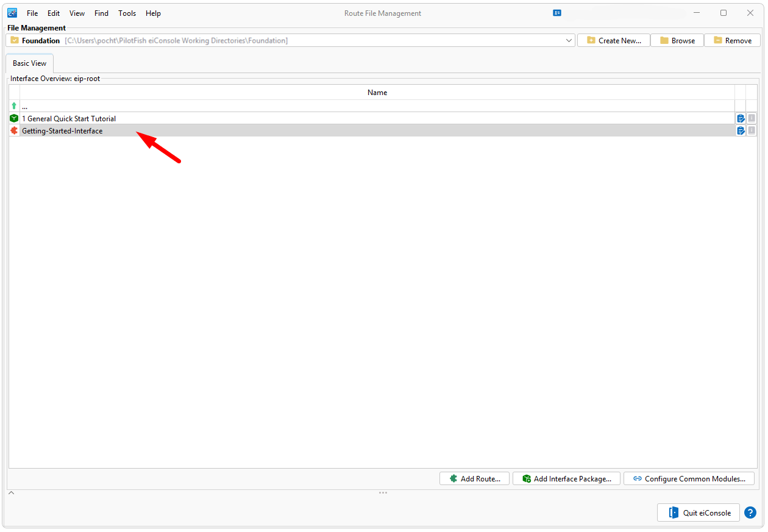Open the Find menu
768x532 pixels.
(101, 13)
